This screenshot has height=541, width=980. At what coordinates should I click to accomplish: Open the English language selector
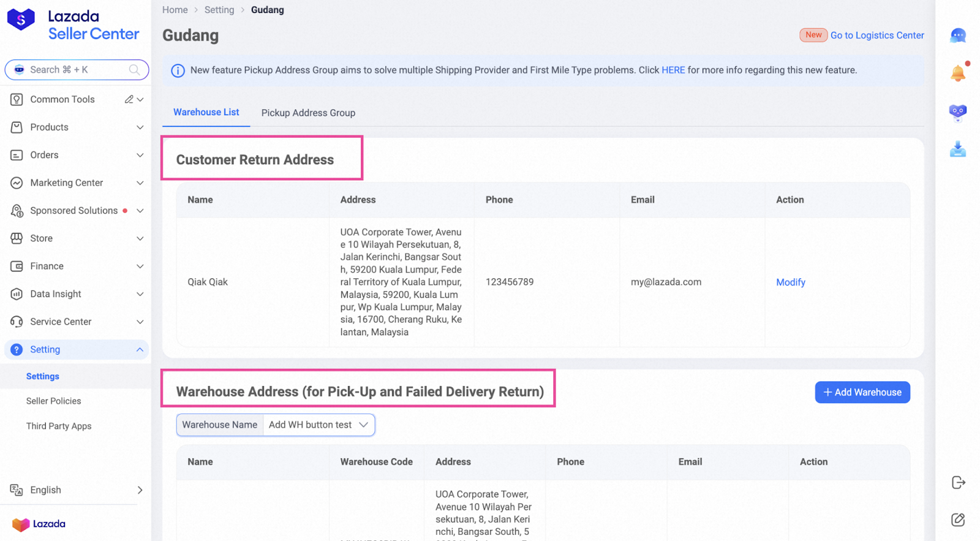point(77,490)
